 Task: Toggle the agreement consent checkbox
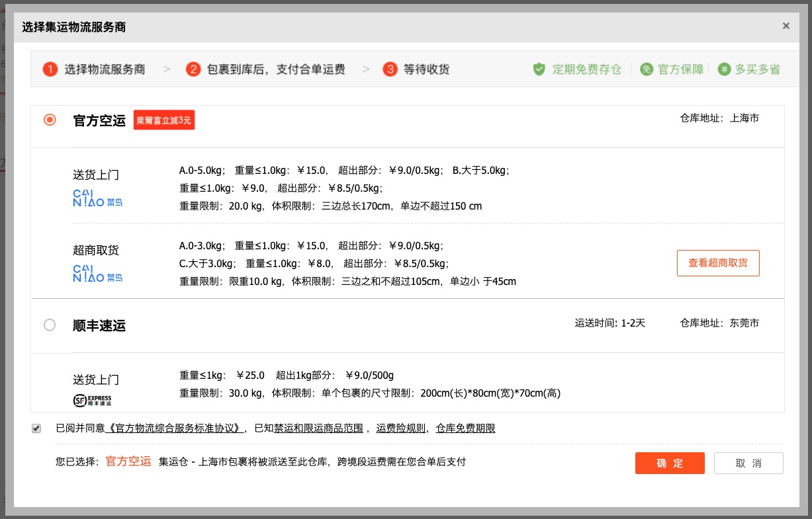pos(36,428)
